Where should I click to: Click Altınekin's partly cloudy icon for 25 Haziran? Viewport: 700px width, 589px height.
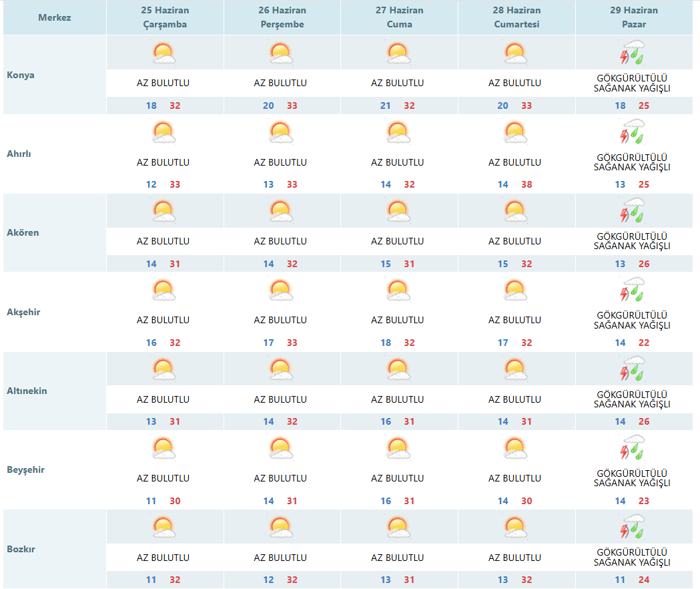(164, 369)
